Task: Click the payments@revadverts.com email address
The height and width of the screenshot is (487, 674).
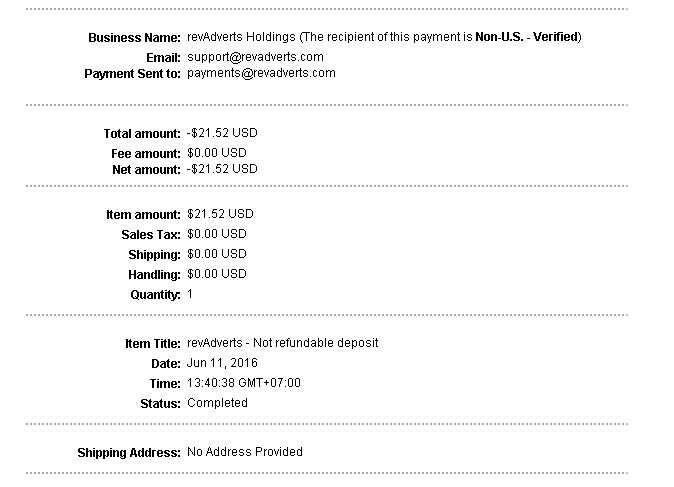Action: click(261, 73)
